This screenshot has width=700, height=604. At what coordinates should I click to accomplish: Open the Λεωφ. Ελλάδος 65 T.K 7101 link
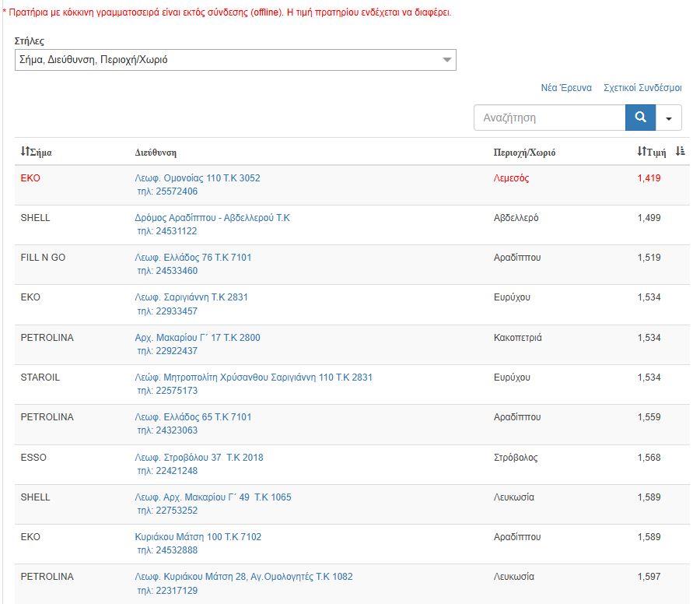coord(193,417)
